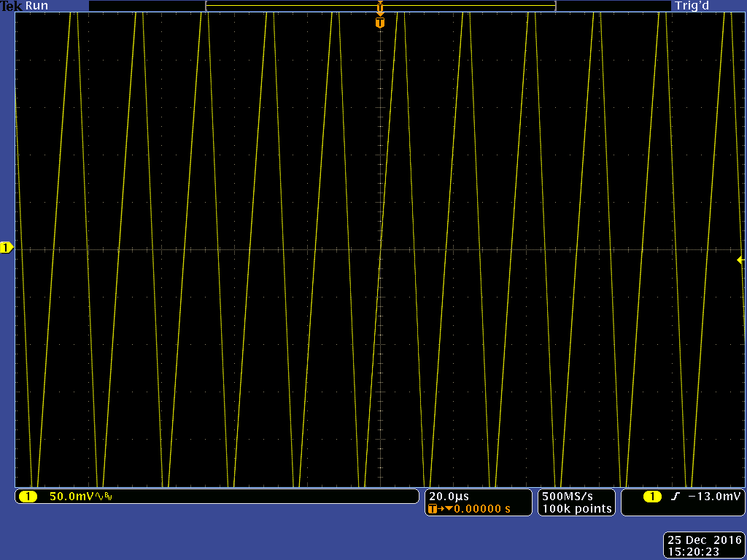
Task: Click the trigger level arrow on right edge
Action: click(740, 260)
